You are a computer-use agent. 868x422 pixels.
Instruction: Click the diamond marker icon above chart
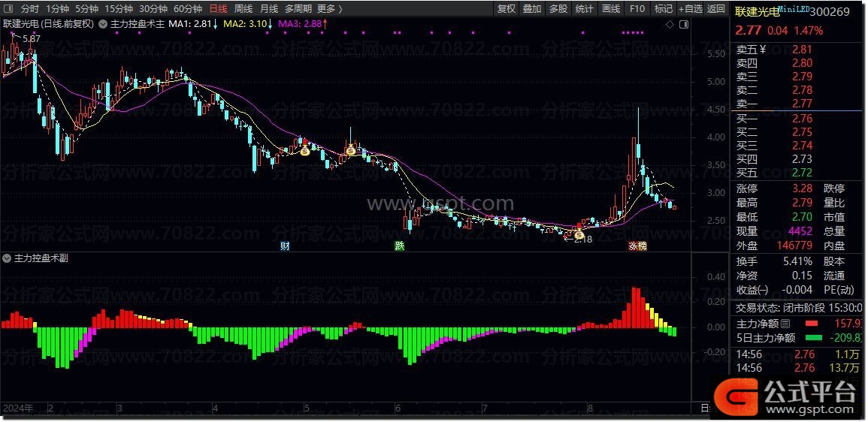coord(670,24)
